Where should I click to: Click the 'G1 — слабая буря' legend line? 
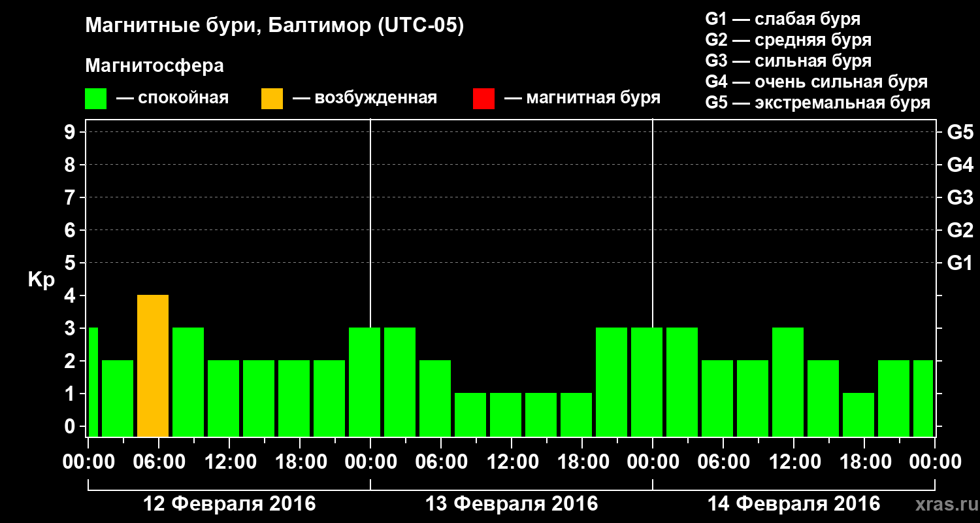(x=783, y=19)
